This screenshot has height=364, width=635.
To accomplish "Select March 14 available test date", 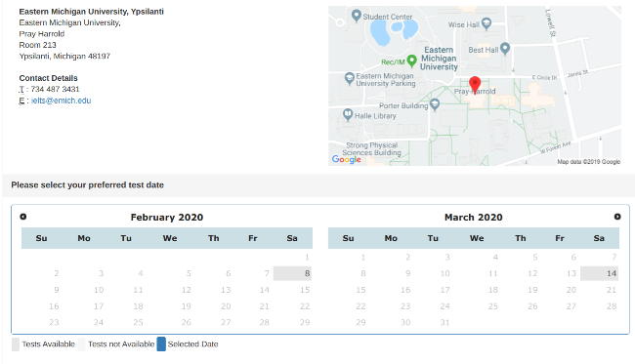I will pos(600,273).
